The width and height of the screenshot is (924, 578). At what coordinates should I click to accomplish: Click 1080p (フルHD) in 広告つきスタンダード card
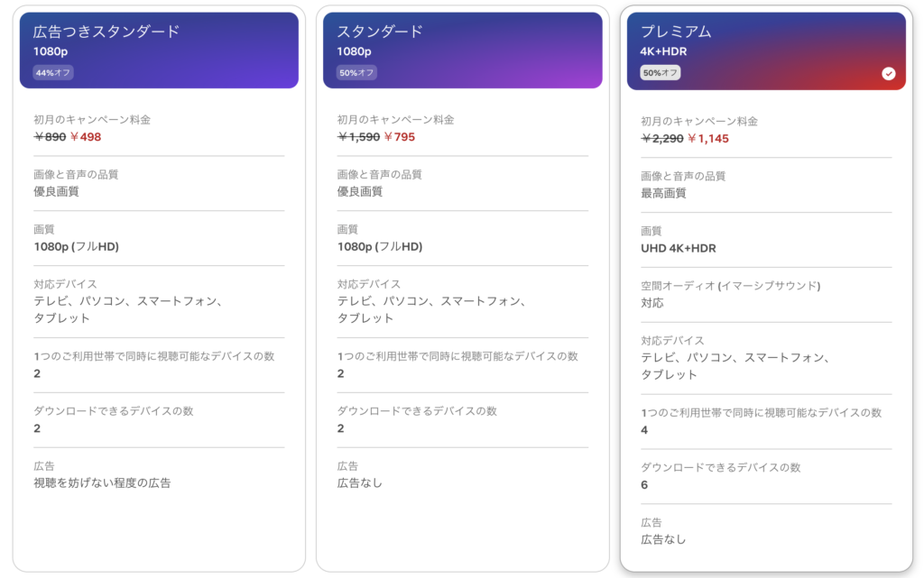(x=77, y=246)
